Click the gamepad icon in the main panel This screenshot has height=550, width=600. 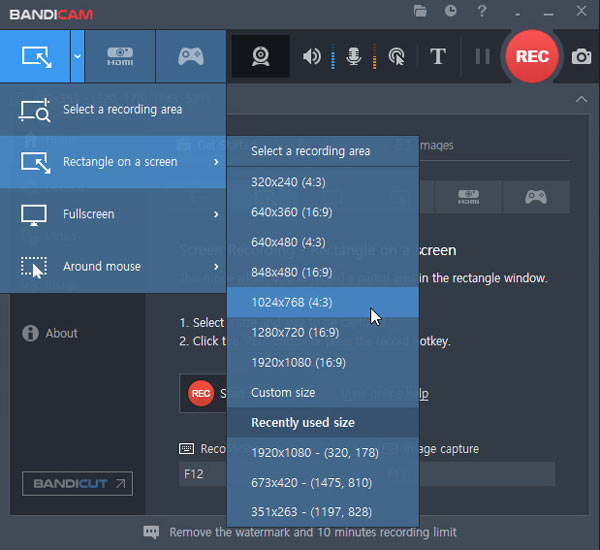tap(536, 197)
